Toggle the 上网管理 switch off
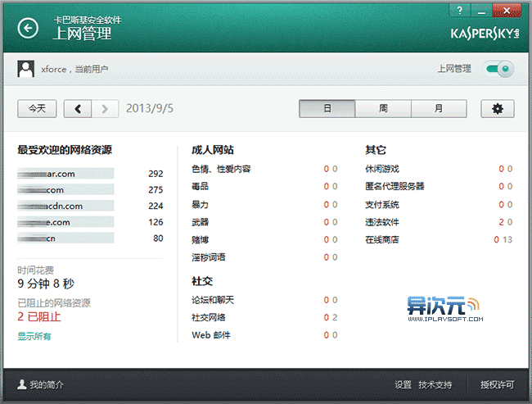The image size is (532, 404). [x=498, y=70]
